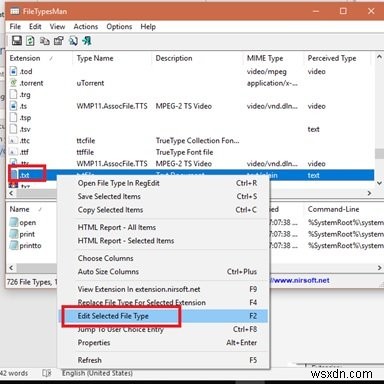Choose Jump To User Choice Entry
The width and height of the screenshot is (384, 384).
click(163, 329)
